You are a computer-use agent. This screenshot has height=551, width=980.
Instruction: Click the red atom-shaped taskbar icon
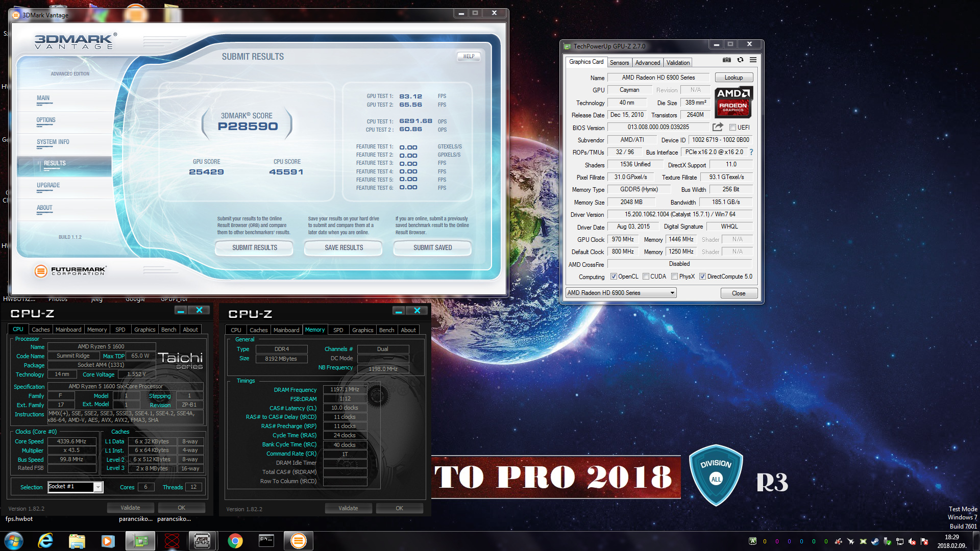point(172,541)
